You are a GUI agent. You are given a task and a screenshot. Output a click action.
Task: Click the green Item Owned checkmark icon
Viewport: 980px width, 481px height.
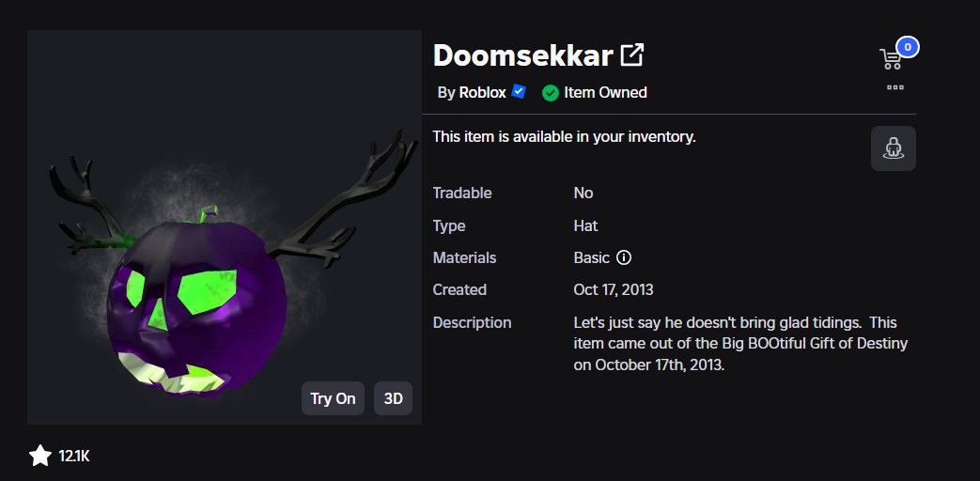[550, 93]
